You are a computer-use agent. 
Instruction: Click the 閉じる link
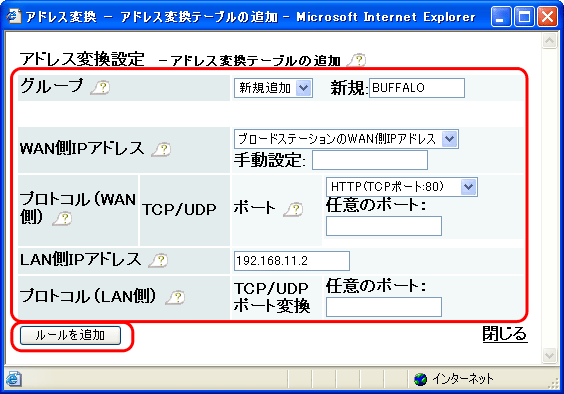click(x=505, y=334)
